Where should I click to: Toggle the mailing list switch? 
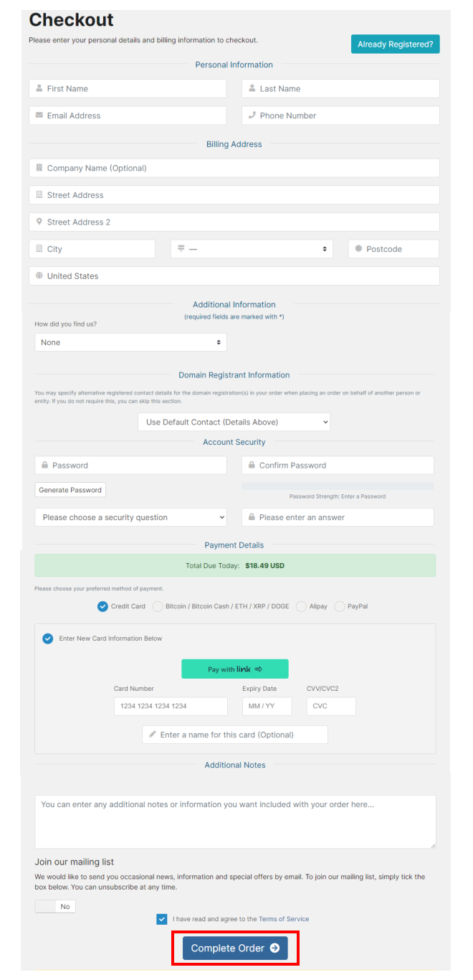[55, 907]
